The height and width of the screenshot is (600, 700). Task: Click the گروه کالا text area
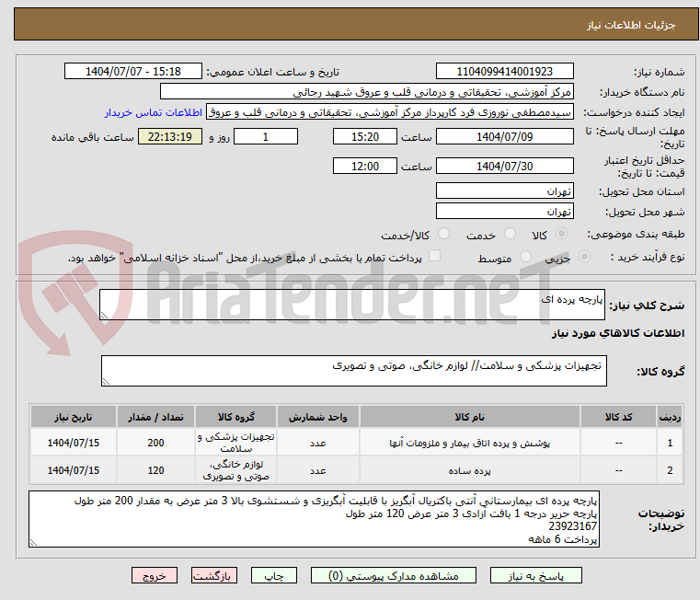tap(354, 371)
